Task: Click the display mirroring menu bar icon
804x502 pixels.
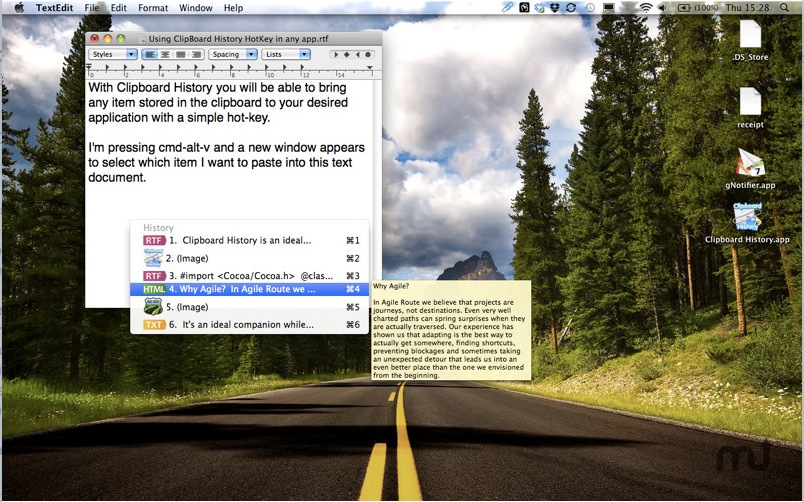Action: pos(609,8)
